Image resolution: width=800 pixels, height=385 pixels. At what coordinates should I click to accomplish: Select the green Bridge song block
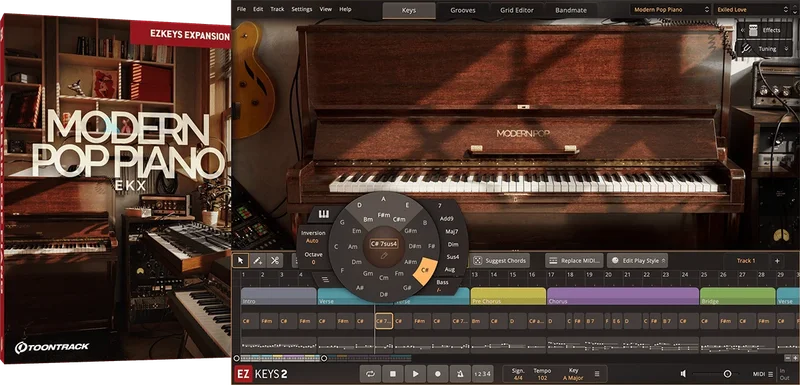coord(738,296)
